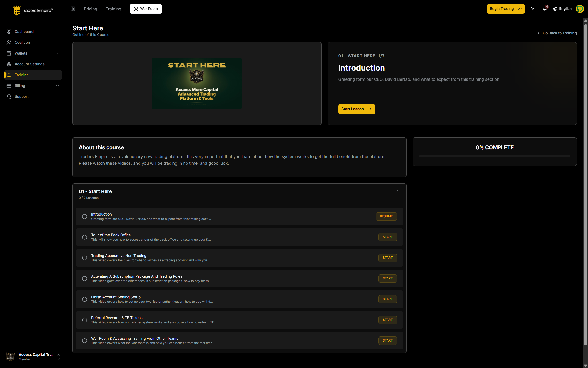This screenshot has height=368, width=588.
Task: Toggle Referral Rewards & TE Tokens circle
Action: coord(85,320)
